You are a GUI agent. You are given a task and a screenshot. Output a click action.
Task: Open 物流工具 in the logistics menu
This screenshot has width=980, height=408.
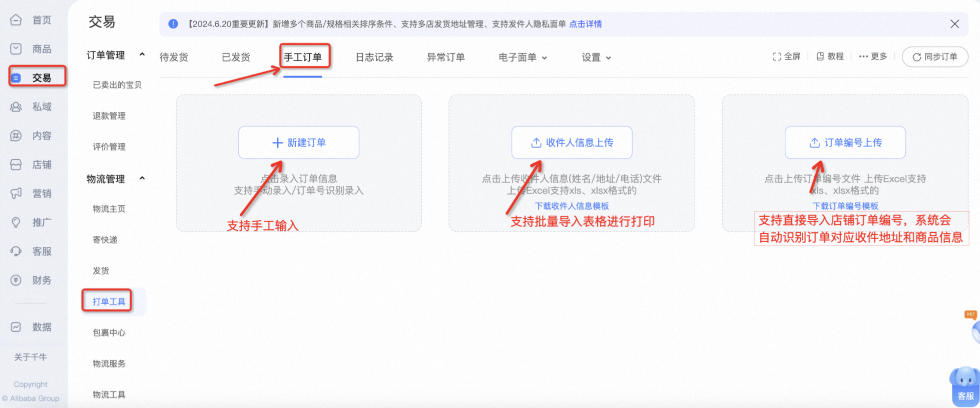[109, 394]
